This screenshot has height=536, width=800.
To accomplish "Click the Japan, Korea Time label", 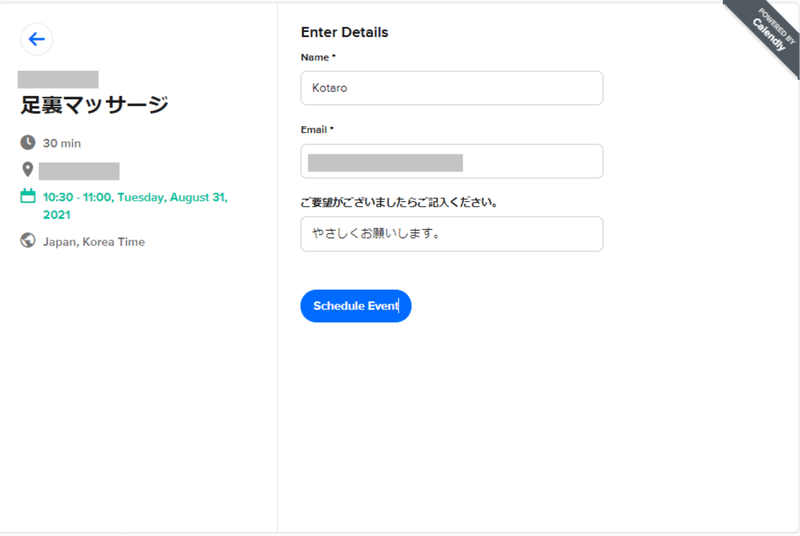I will [x=94, y=241].
